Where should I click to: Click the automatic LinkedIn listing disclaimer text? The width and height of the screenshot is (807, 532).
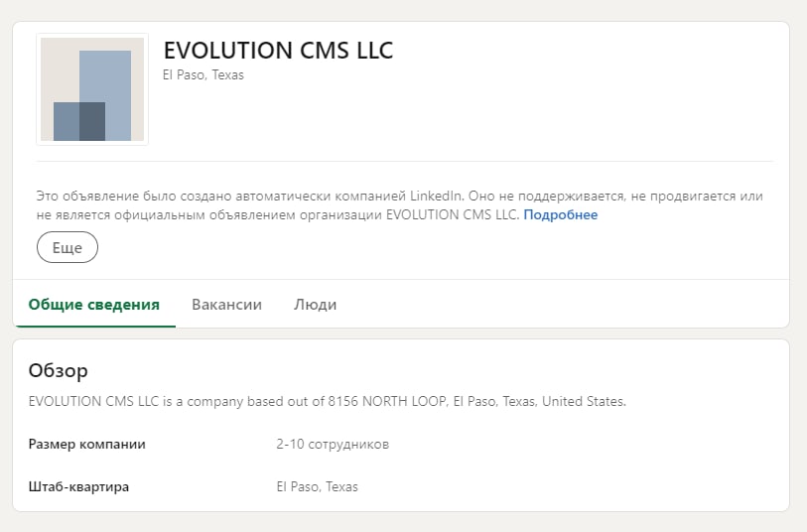pyautogui.click(x=399, y=205)
